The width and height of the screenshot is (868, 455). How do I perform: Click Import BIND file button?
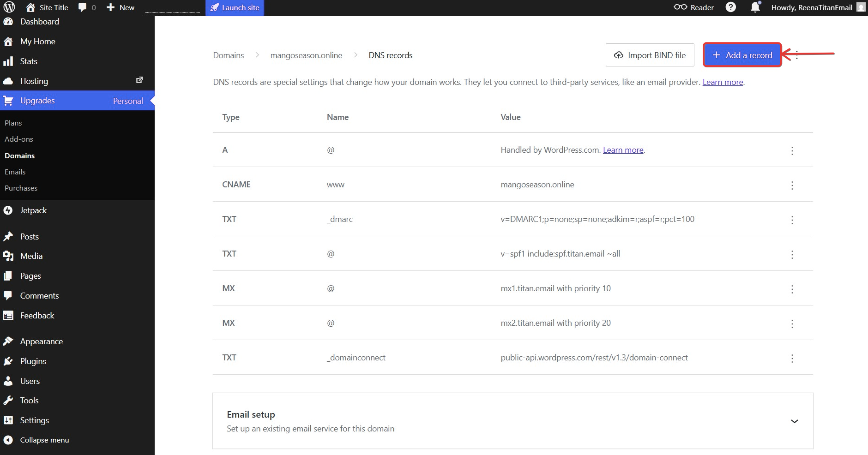[x=650, y=55]
